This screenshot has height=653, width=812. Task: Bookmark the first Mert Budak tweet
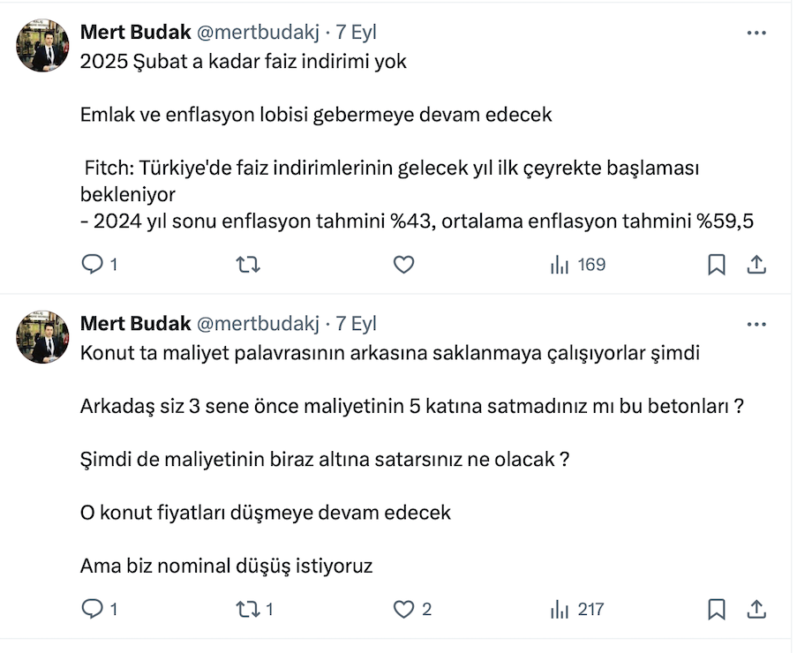[x=717, y=265]
